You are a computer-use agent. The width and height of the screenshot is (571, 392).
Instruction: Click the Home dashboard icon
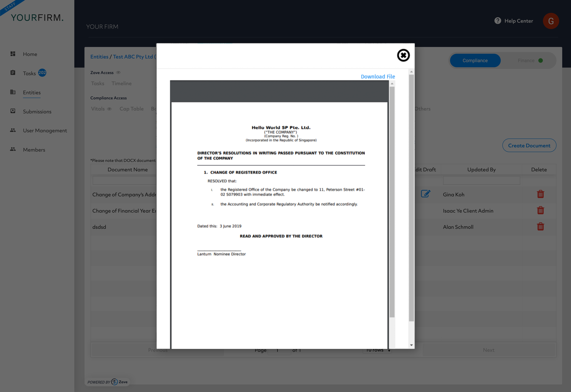click(x=13, y=54)
